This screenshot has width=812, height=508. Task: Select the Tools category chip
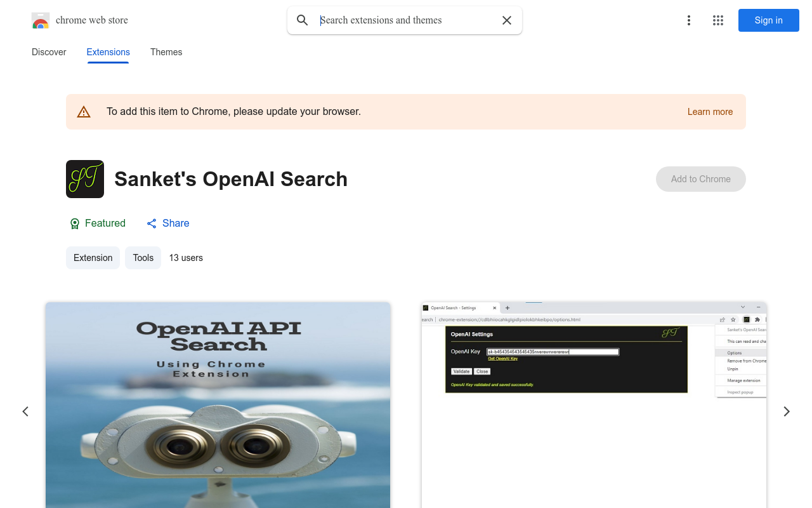click(143, 258)
